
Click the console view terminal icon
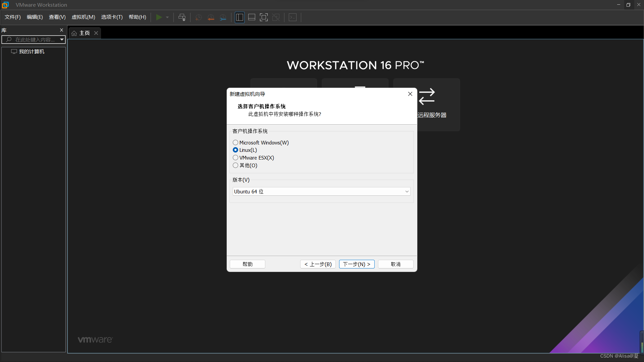[292, 17]
